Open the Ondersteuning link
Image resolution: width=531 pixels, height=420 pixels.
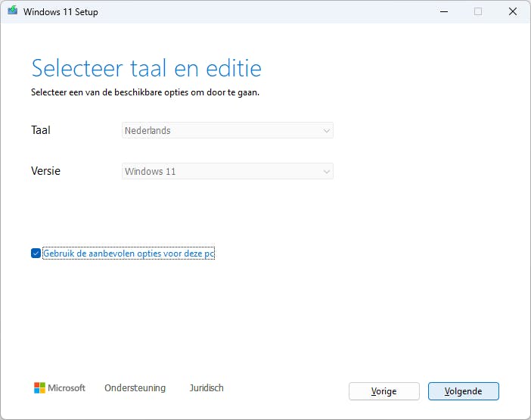coord(135,388)
